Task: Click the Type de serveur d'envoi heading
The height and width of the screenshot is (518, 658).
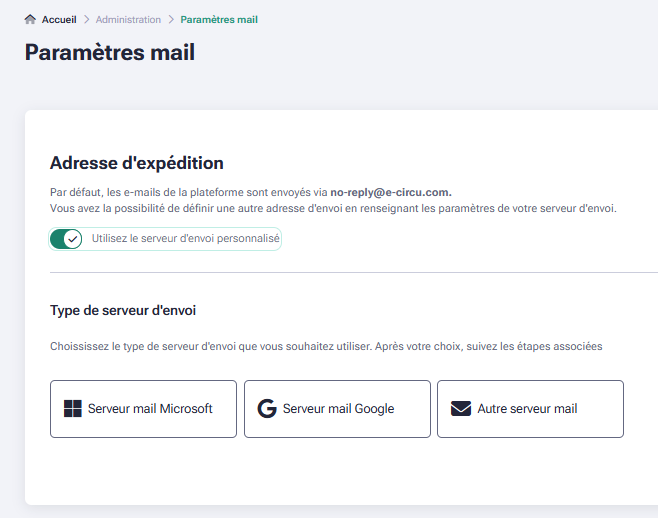Action: (123, 311)
